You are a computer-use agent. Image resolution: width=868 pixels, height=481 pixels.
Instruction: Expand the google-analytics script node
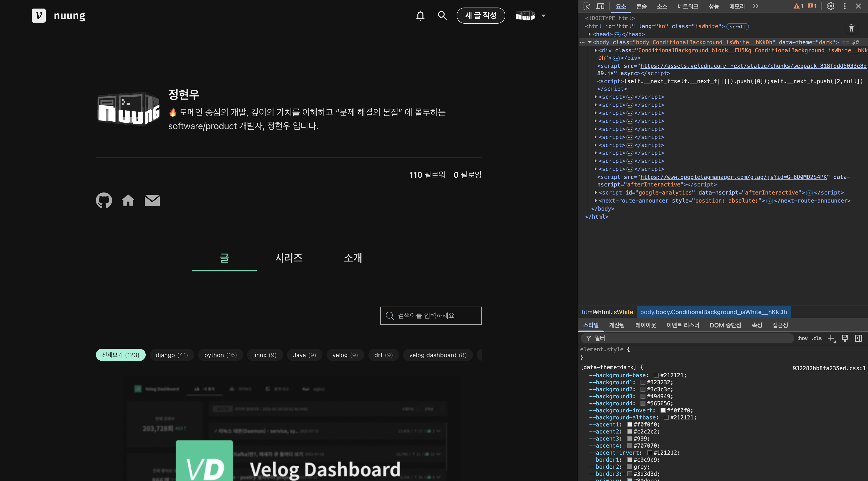point(596,193)
